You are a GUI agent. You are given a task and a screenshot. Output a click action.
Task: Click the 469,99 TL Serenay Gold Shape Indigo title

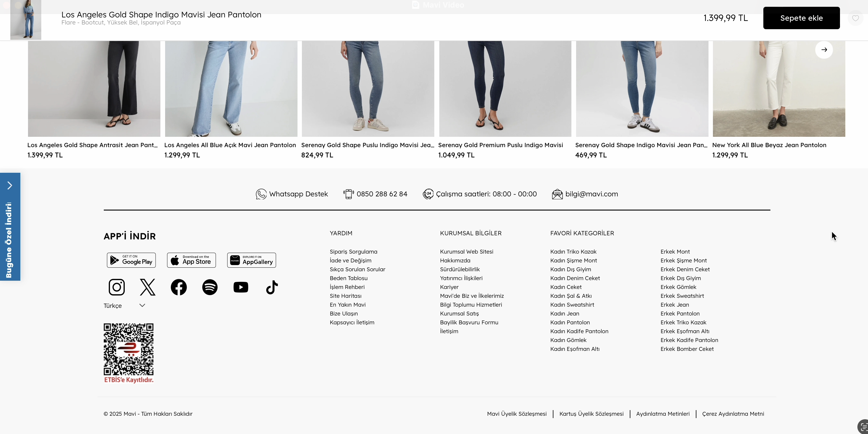coord(641,145)
